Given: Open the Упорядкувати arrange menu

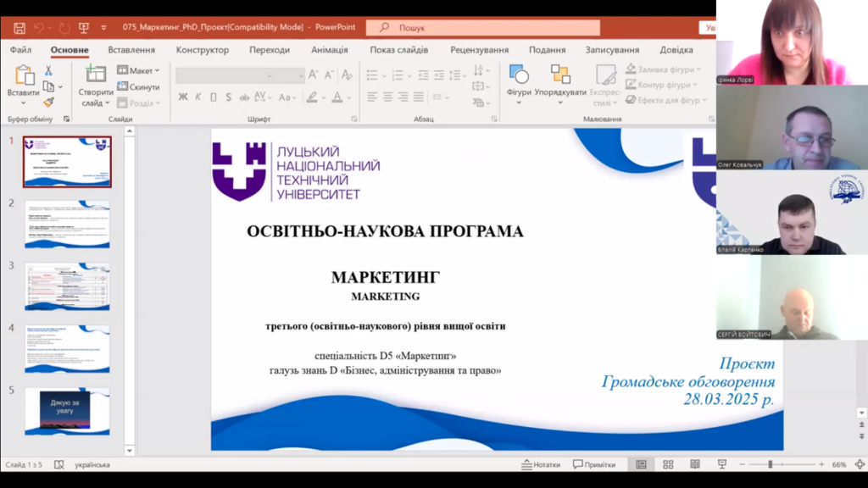Looking at the screenshot, I should tap(560, 85).
